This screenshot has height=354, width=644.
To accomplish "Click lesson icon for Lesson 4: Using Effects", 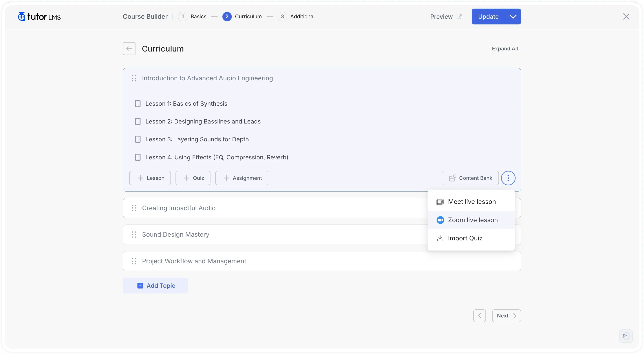I will click(137, 157).
